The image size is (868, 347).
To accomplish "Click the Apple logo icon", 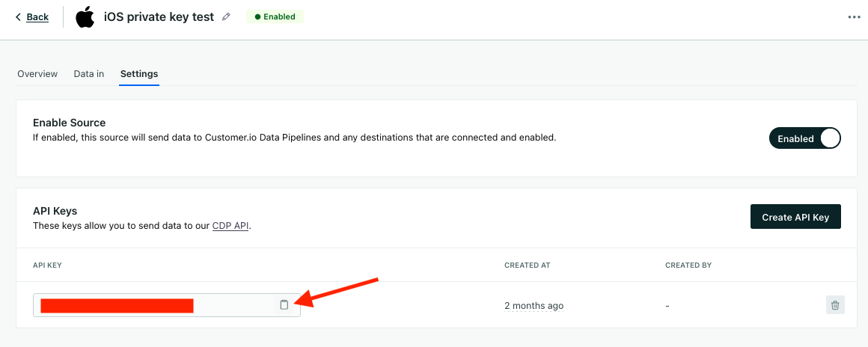I will tap(85, 16).
